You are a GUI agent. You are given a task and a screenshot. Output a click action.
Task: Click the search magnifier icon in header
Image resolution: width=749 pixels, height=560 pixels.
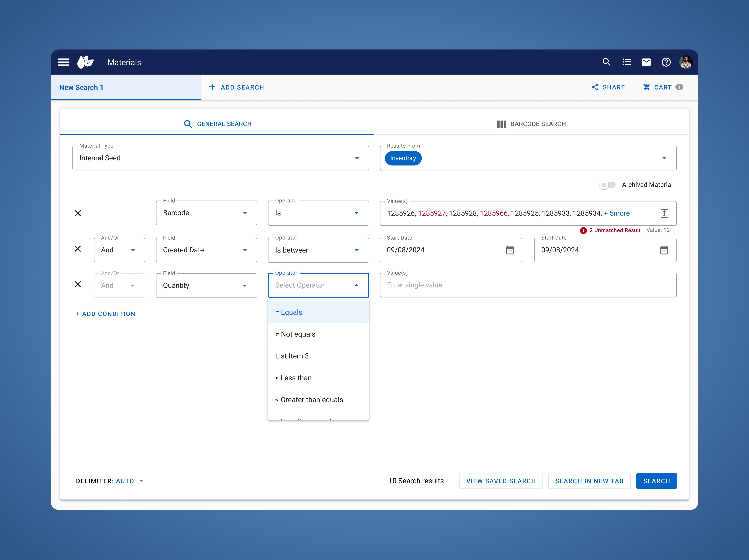[607, 62]
